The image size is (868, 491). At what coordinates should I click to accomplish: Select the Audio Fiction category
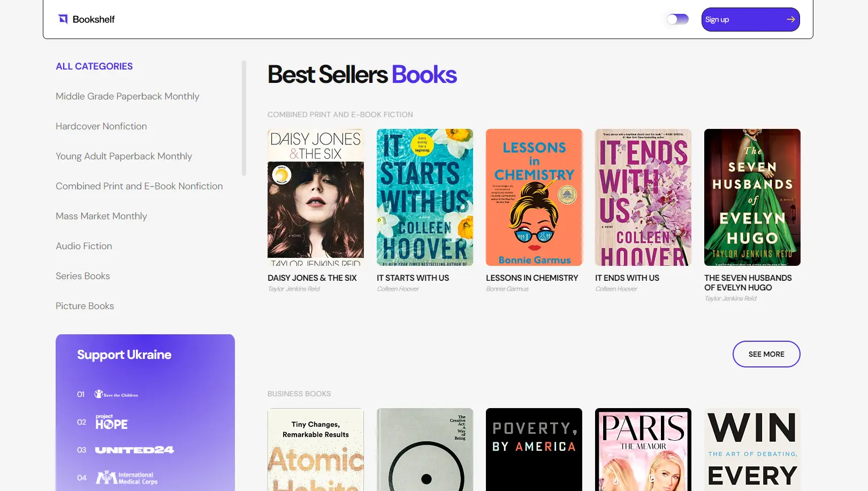click(83, 245)
